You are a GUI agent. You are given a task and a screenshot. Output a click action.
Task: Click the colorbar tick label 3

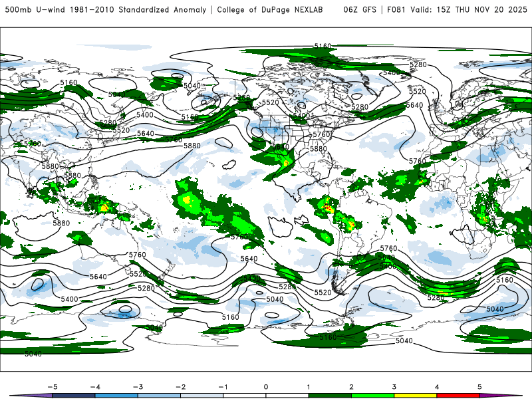394,387
